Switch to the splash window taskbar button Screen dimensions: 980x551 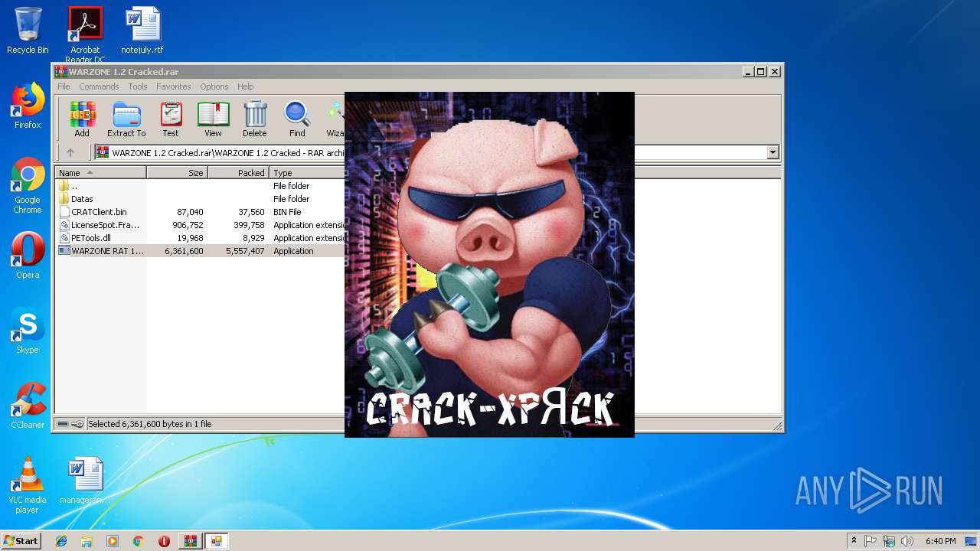tap(217, 541)
